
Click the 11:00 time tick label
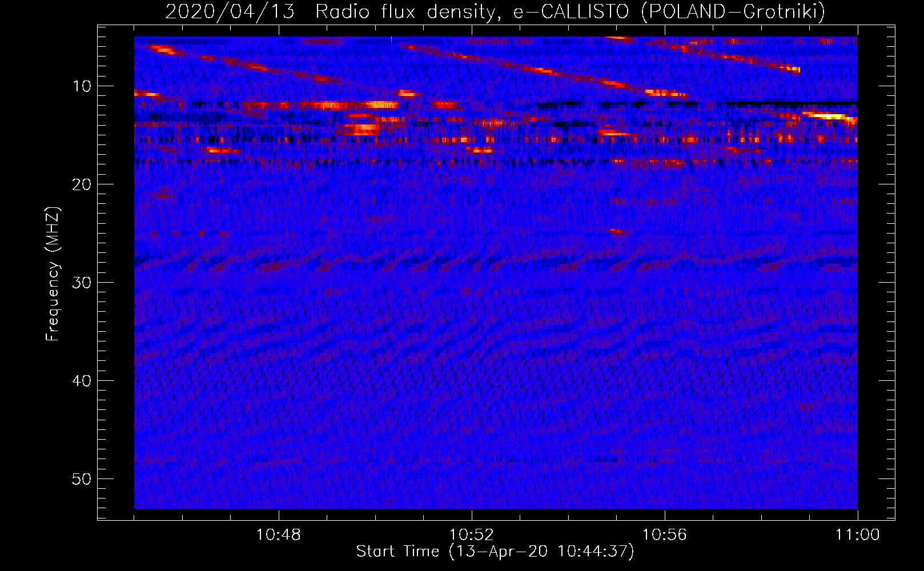(x=858, y=535)
